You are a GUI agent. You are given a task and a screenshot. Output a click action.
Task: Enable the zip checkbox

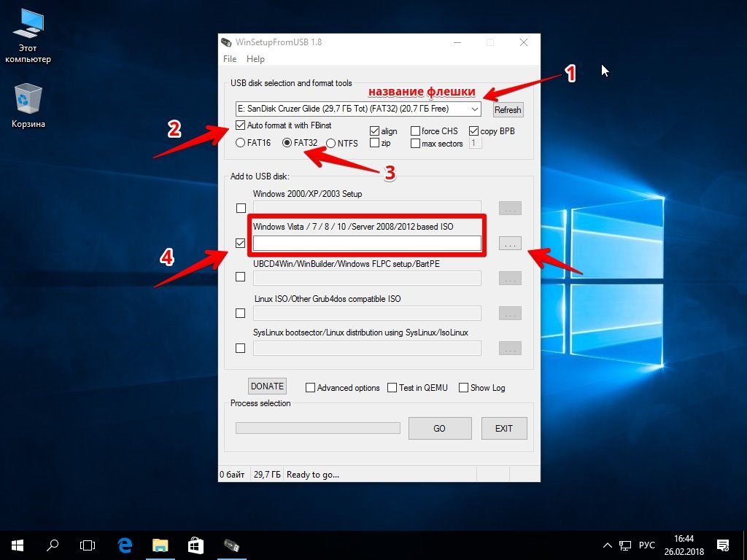pyautogui.click(x=374, y=143)
